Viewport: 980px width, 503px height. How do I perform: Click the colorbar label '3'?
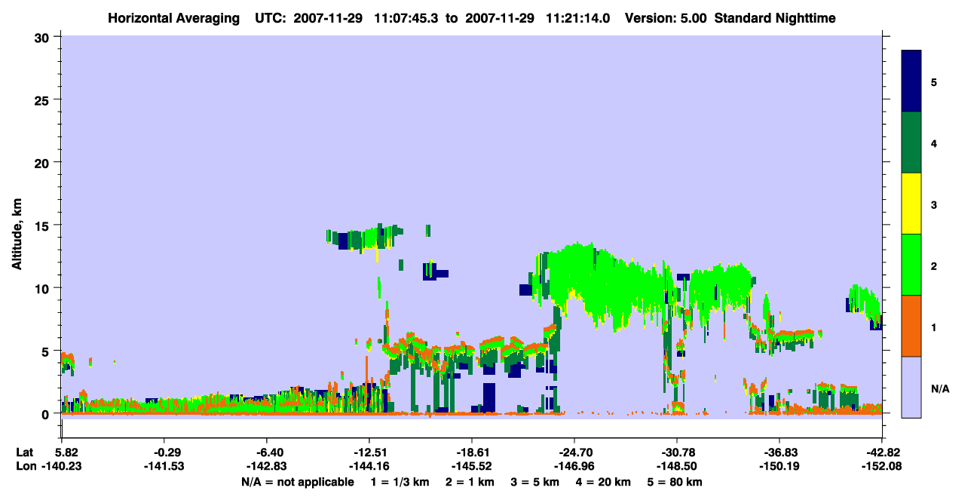pyautogui.click(x=934, y=204)
